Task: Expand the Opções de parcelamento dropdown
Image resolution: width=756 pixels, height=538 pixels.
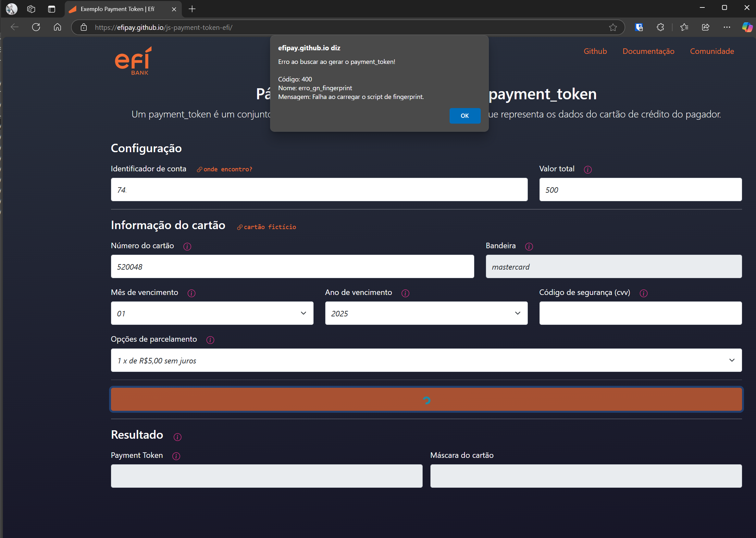Action: pyautogui.click(x=426, y=360)
